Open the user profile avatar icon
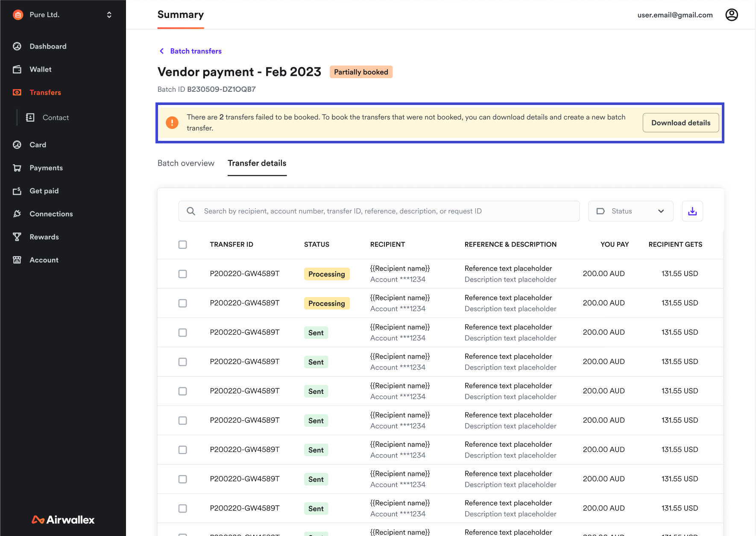 [732, 15]
